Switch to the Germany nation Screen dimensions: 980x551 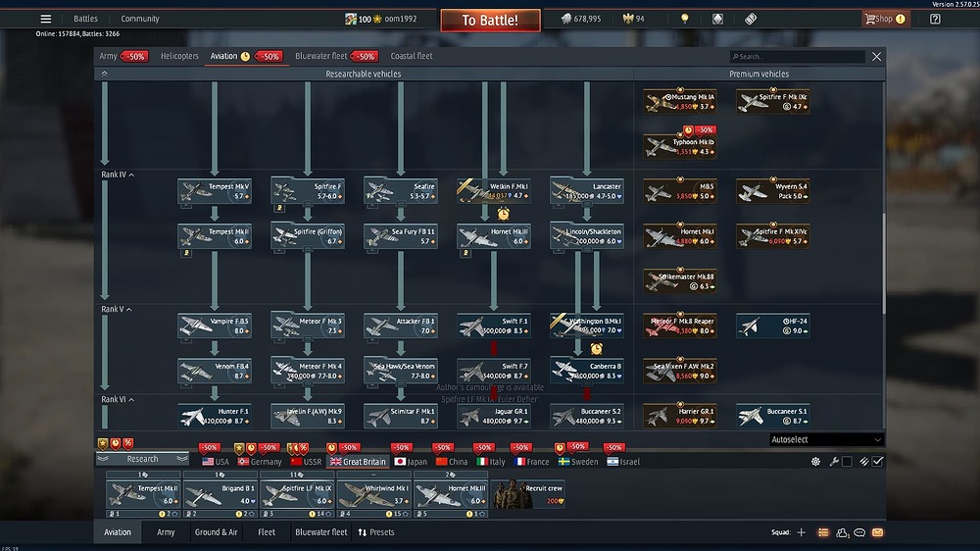(260, 462)
